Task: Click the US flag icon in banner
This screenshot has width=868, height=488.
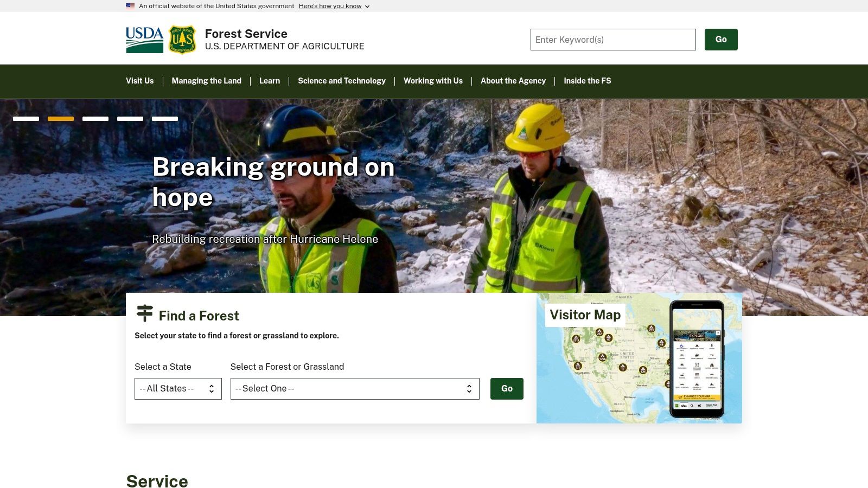Action: pos(130,6)
